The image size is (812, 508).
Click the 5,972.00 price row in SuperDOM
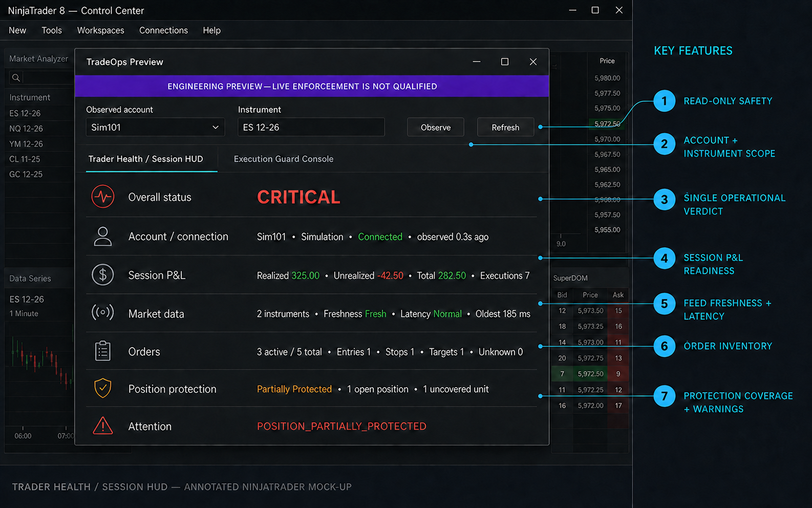point(590,406)
